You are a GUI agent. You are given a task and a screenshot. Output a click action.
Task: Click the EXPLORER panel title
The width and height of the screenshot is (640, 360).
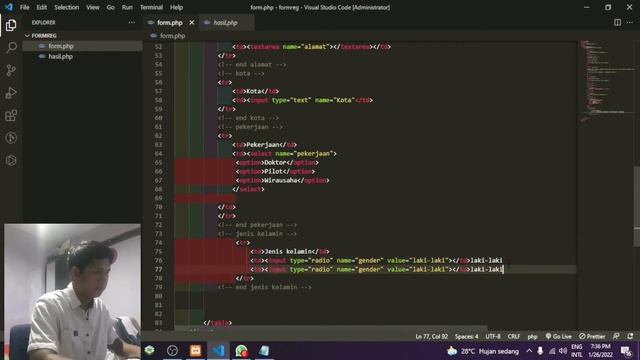[44, 23]
